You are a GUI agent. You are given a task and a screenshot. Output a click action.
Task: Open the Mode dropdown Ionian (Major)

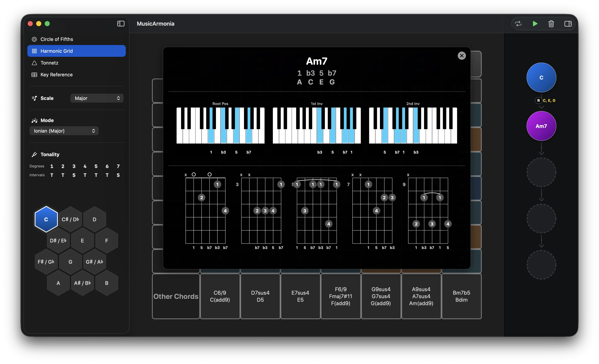64,131
